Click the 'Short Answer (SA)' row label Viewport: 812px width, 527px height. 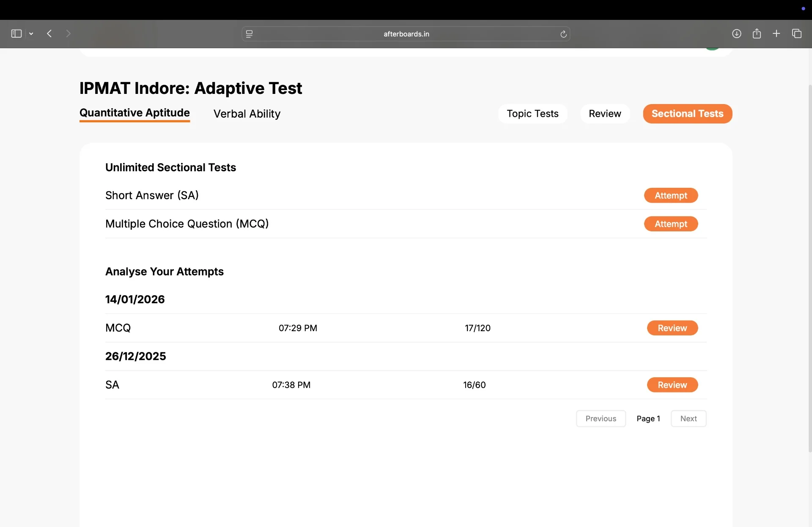pyautogui.click(x=152, y=195)
